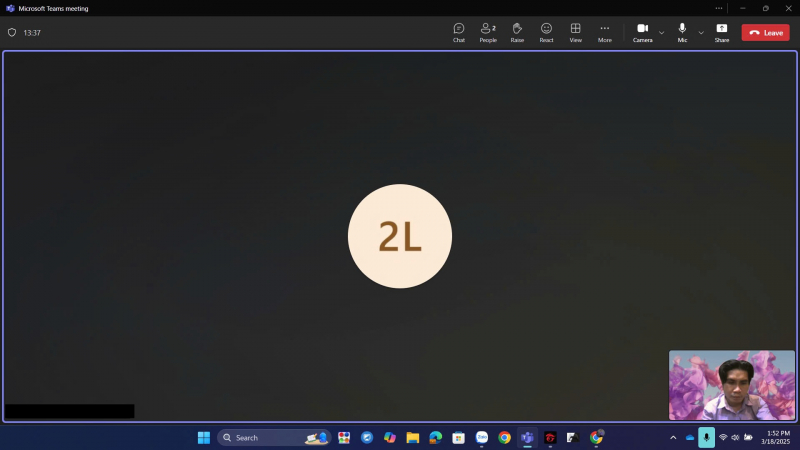Click the shield icon beside meeting timer
This screenshot has width=800, height=450.
point(12,32)
